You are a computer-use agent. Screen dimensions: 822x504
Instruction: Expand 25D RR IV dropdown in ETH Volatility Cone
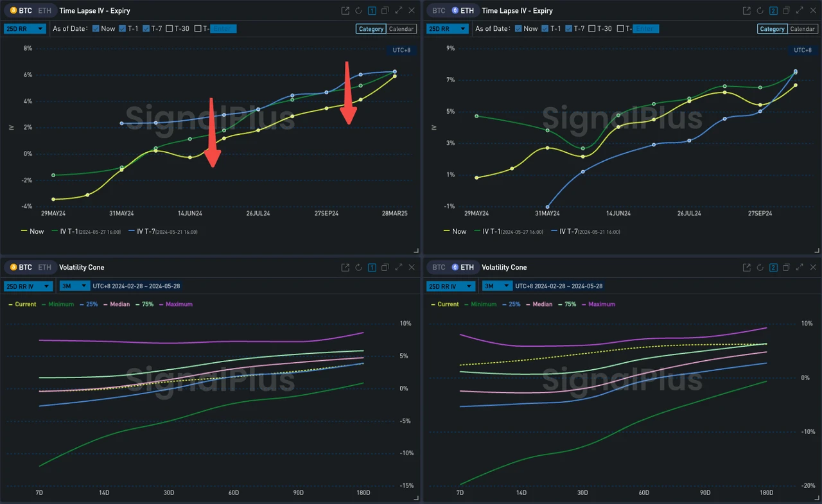449,286
